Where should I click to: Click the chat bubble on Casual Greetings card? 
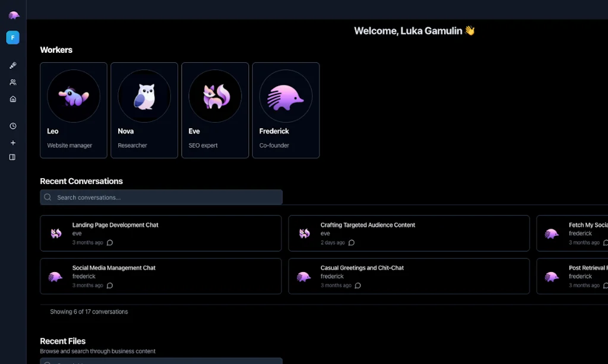click(x=357, y=286)
